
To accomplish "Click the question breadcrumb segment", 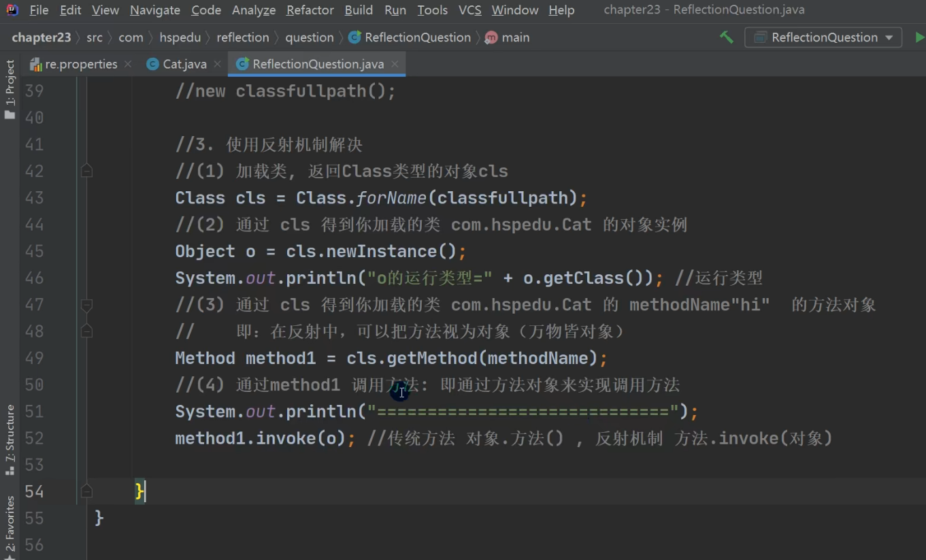I will pyautogui.click(x=310, y=37).
